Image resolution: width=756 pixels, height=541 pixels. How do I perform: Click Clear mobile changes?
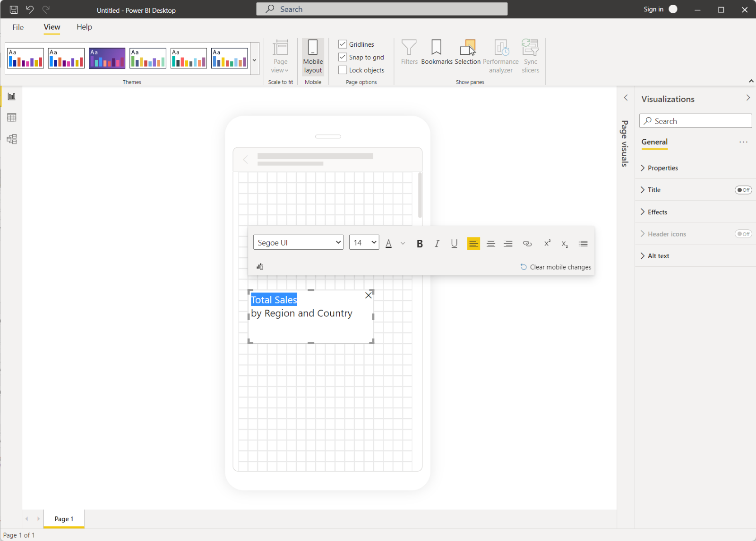coord(556,267)
